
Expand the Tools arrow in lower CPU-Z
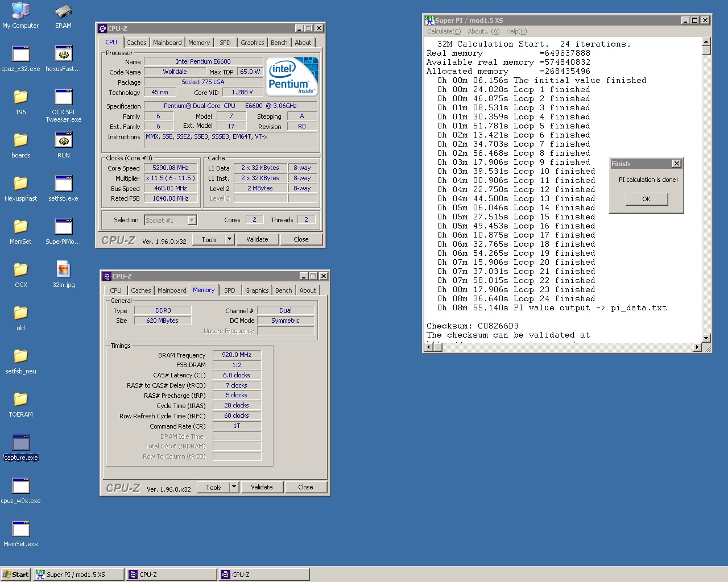tap(234, 487)
